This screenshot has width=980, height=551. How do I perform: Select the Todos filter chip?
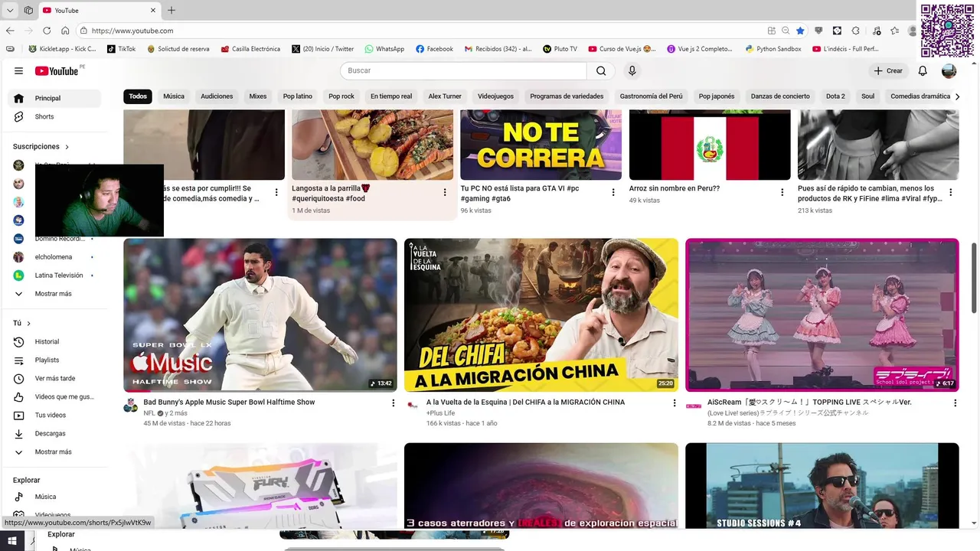[x=138, y=96]
